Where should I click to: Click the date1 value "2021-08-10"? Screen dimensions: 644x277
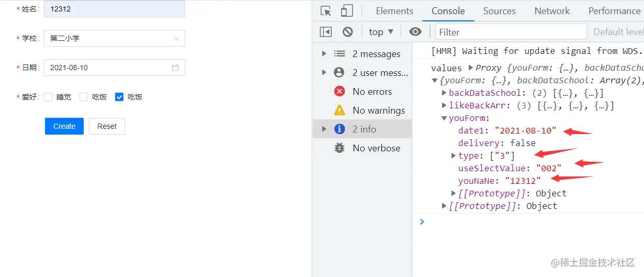pyautogui.click(x=525, y=130)
